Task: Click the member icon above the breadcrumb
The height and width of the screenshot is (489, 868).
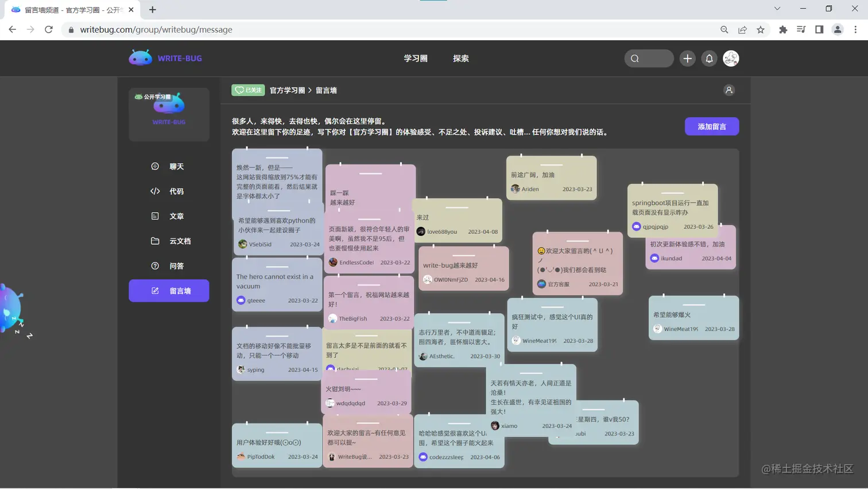Action: tap(729, 90)
